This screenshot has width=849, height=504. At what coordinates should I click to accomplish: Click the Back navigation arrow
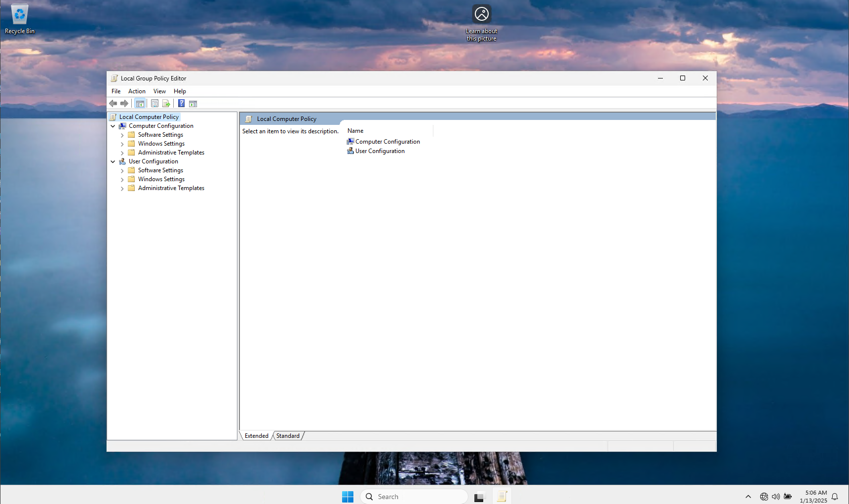tap(113, 103)
